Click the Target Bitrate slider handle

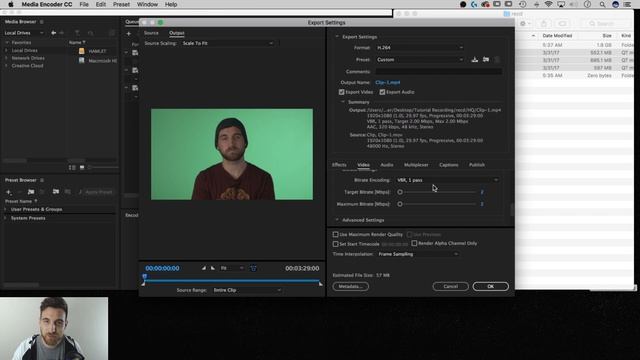400,192
